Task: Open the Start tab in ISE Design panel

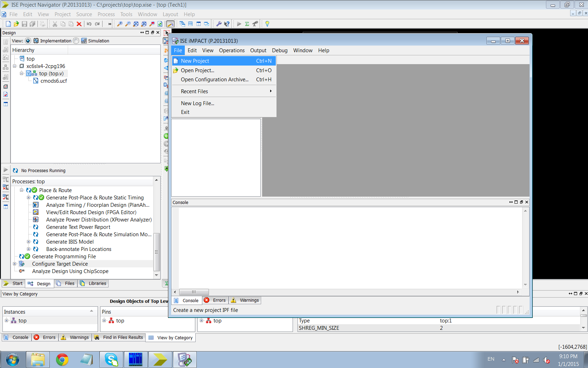Action: point(13,283)
